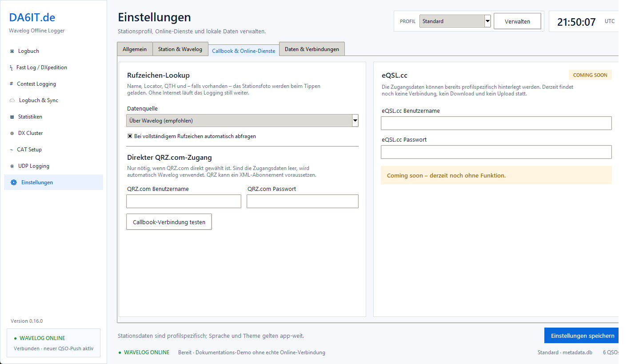The width and height of the screenshot is (631, 364).
Task: Click Callbook-Verbindung testen button
Action: [x=169, y=222]
